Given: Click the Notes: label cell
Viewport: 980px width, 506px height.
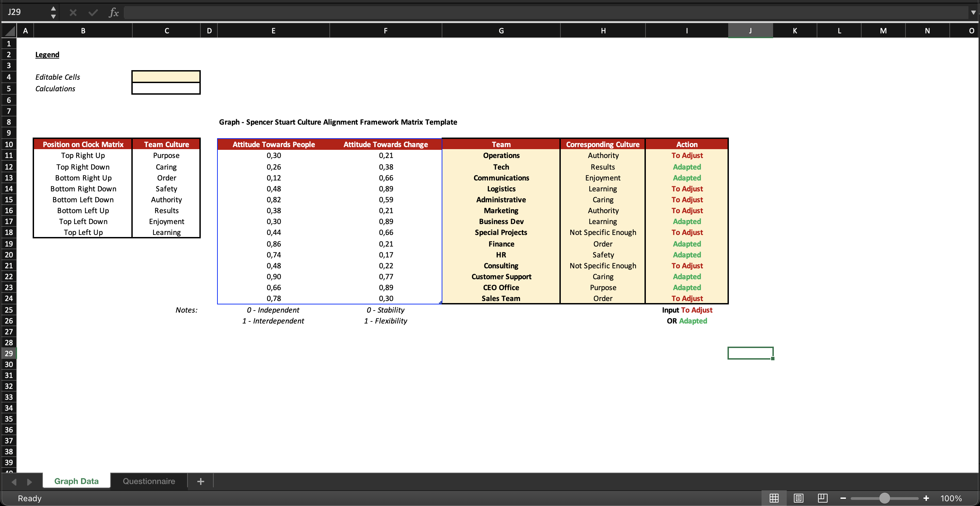Looking at the screenshot, I should tap(186, 310).
